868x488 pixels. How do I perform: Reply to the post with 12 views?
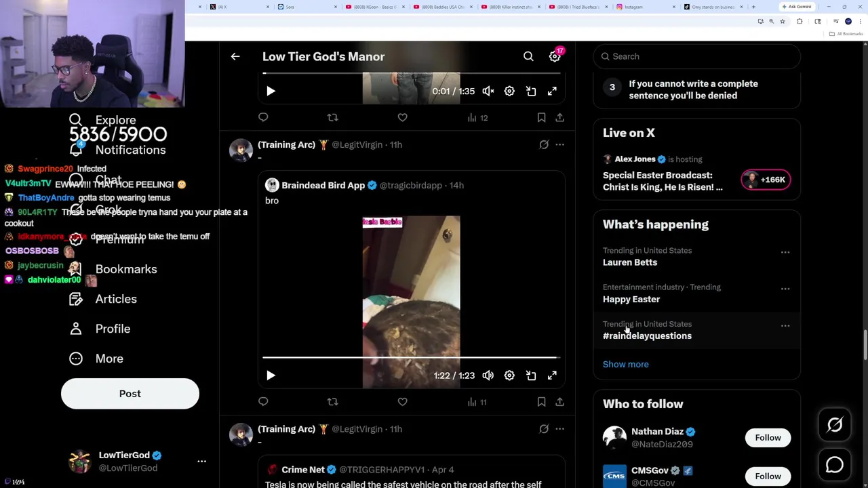[x=263, y=117]
